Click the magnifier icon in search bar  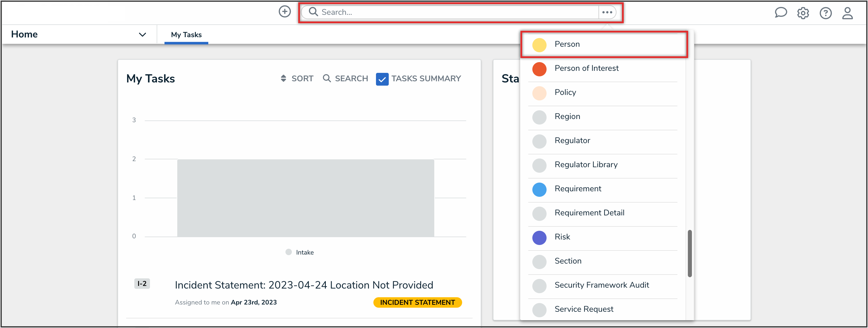pos(313,12)
